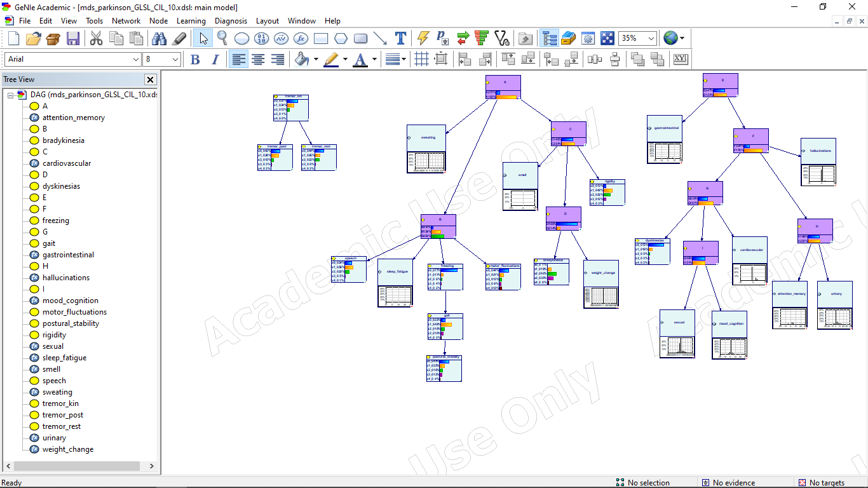Toggle the Tree View panel button
Screen dimensions: 868x488
pyautogui.click(x=549, y=38)
